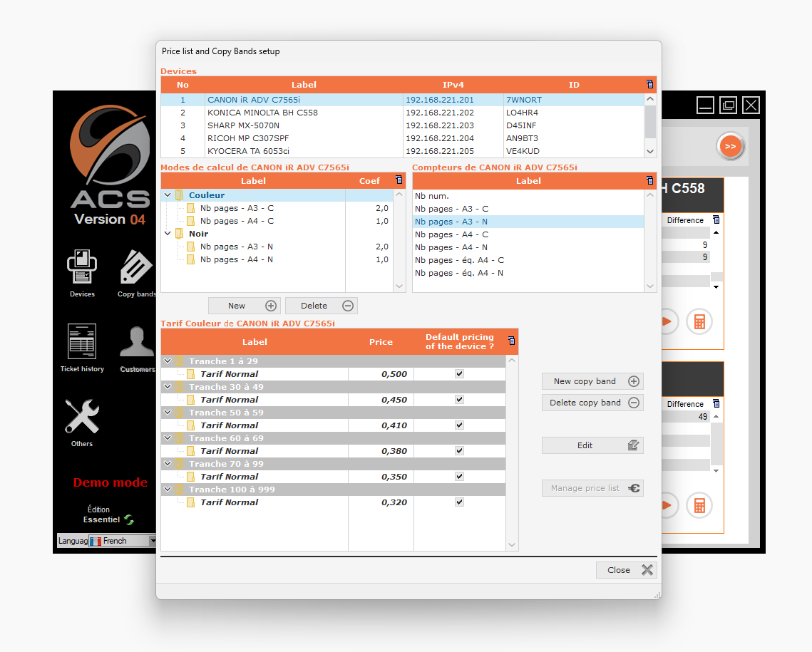This screenshot has width=812, height=652.
Task: Click the green refresh icon beside Essentiel
Action: pyautogui.click(x=129, y=519)
